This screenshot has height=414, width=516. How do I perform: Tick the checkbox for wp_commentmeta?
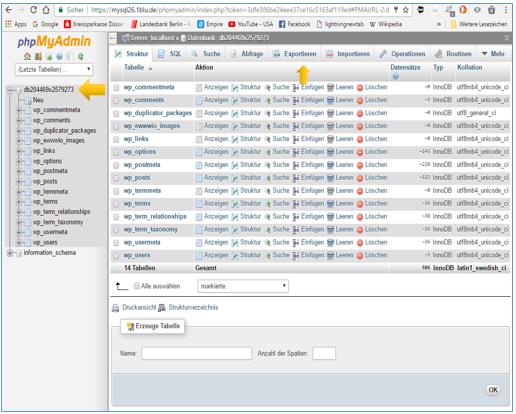point(116,88)
